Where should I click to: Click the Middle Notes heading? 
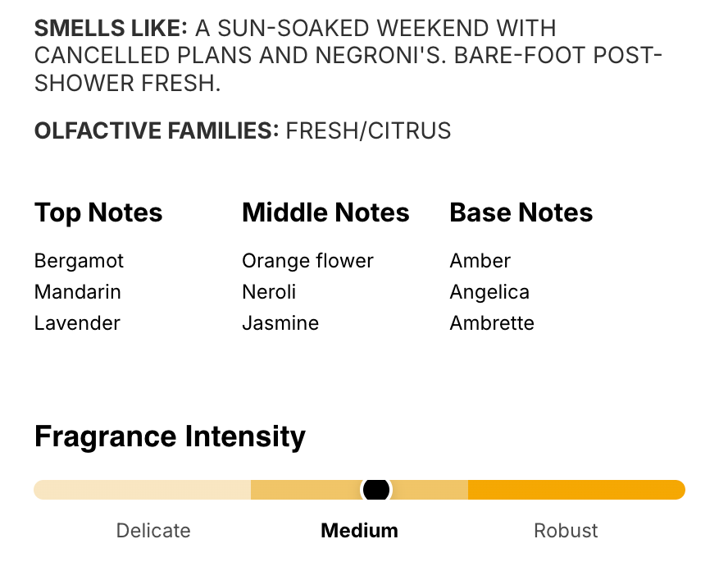tap(325, 212)
